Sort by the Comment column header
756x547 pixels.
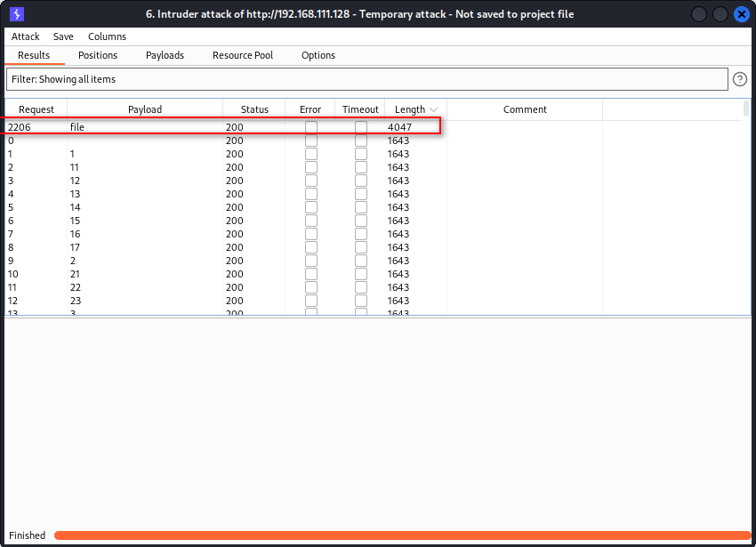[525, 109]
